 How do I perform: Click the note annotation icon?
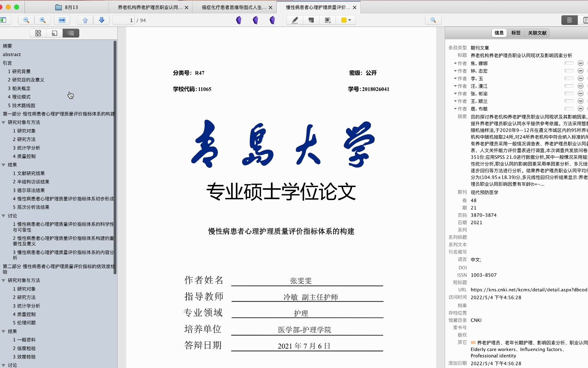(310, 20)
